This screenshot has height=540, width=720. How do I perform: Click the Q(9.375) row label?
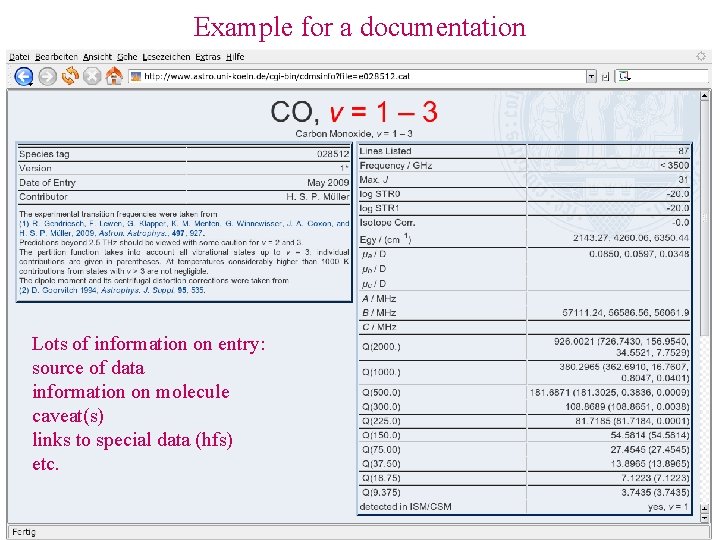click(x=381, y=493)
